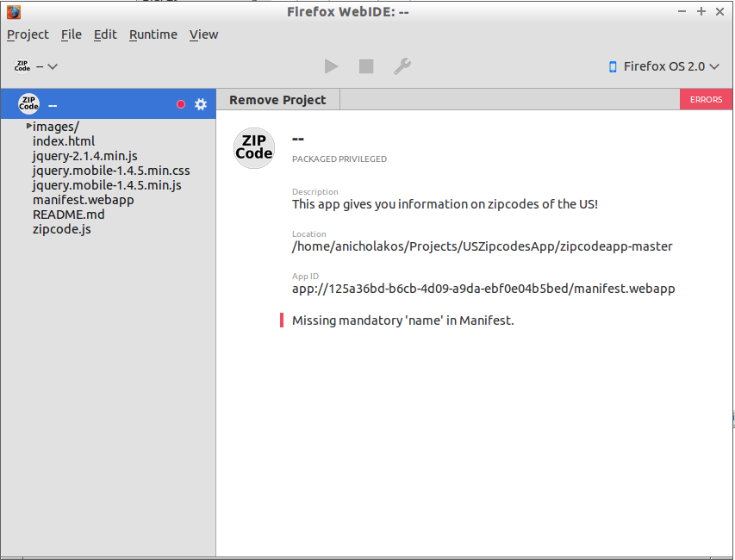
Task: Open the View menu
Action: (x=203, y=34)
